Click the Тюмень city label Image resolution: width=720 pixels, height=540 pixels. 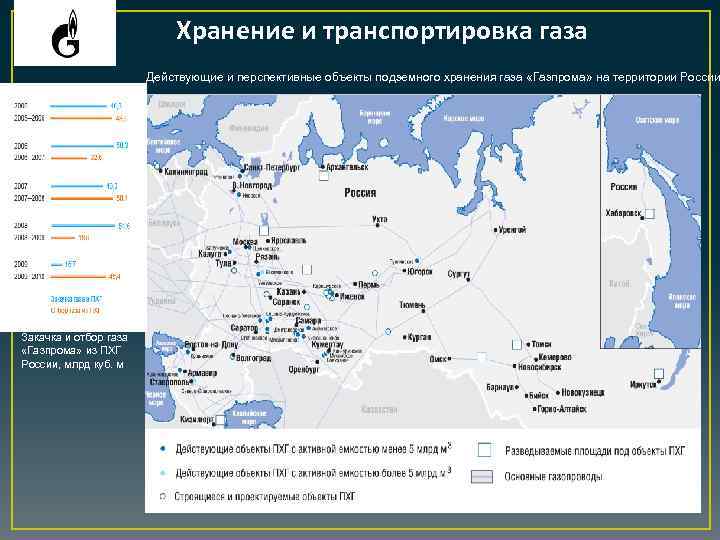(412, 305)
